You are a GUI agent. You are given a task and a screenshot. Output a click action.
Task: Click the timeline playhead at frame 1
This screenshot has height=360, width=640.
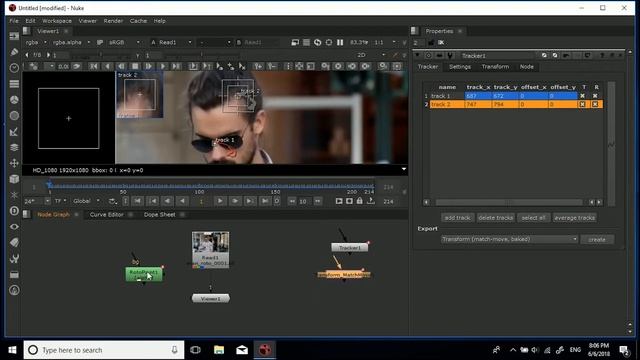49,186
